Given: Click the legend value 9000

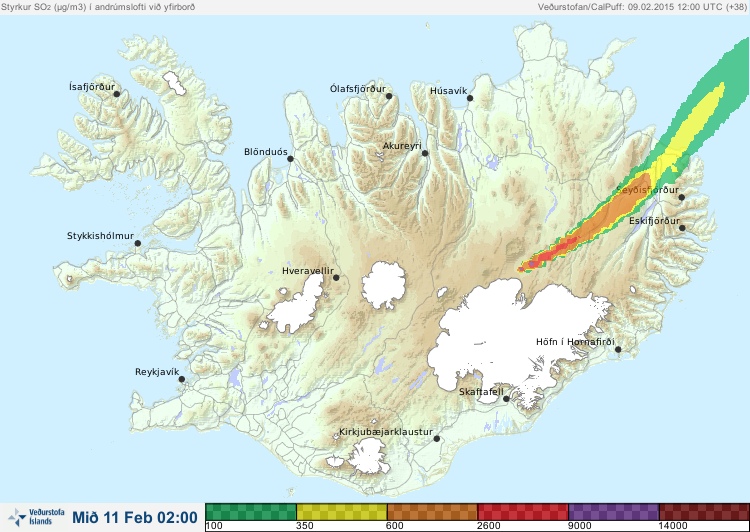Looking at the screenshot, I should pos(579,526).
